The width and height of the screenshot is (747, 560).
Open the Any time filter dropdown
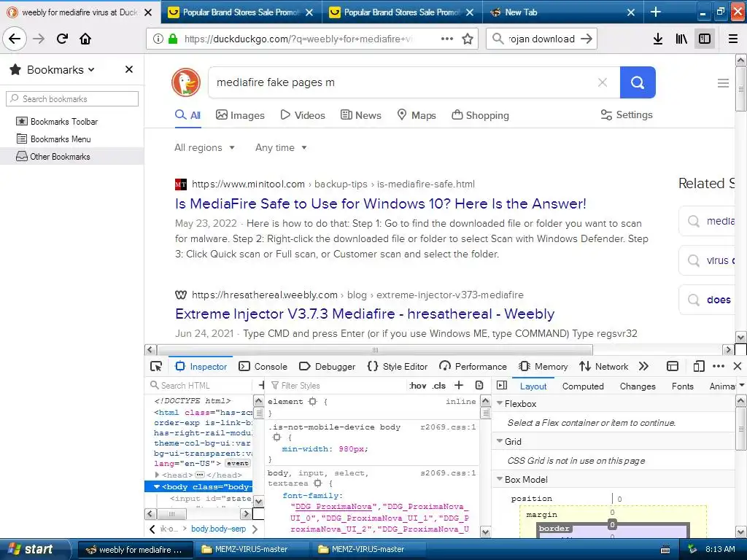click(281, 147)
